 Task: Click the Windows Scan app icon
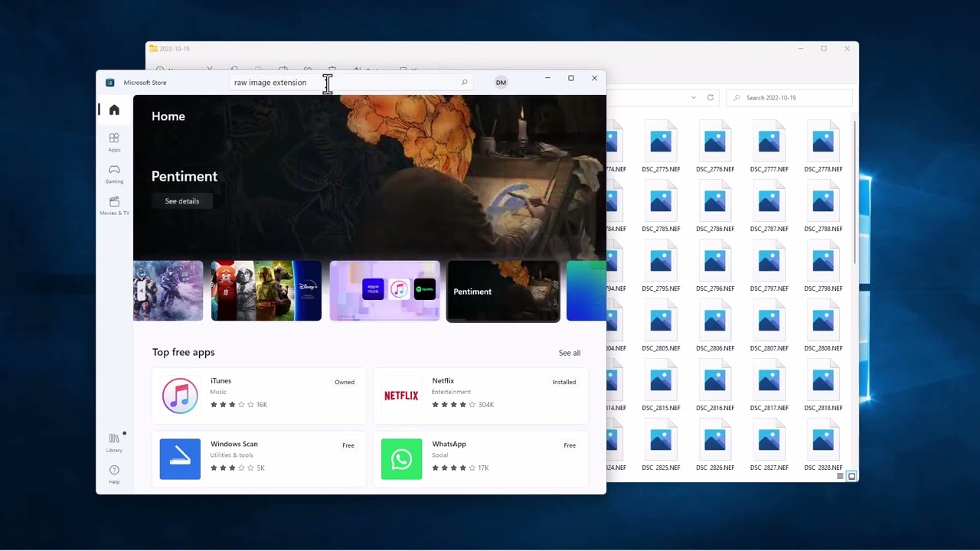[x=180, y=459]
